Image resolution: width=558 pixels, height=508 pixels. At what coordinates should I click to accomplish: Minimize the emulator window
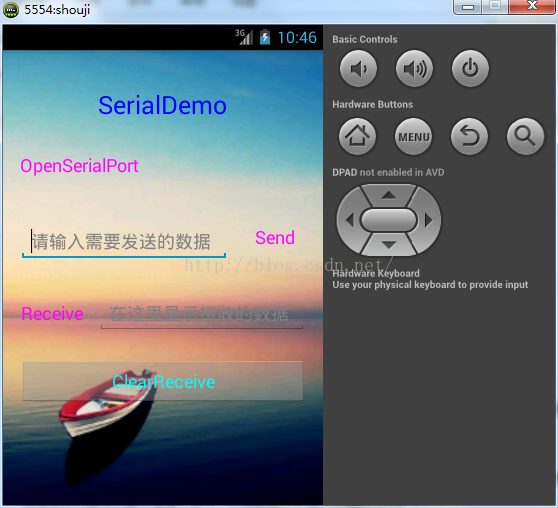click(468, 6)
